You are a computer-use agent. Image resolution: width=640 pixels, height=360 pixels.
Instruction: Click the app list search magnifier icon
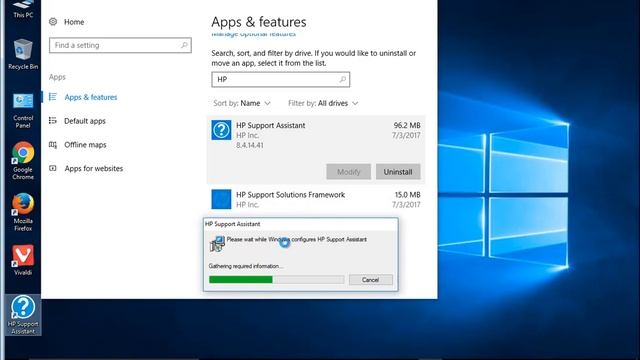tap(343, 79)
